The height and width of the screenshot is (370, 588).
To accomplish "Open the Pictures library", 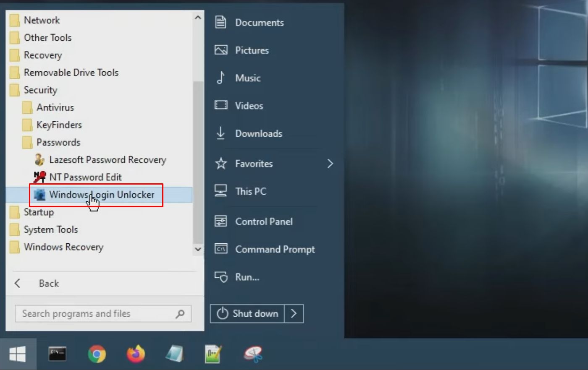I will (252, 50).
